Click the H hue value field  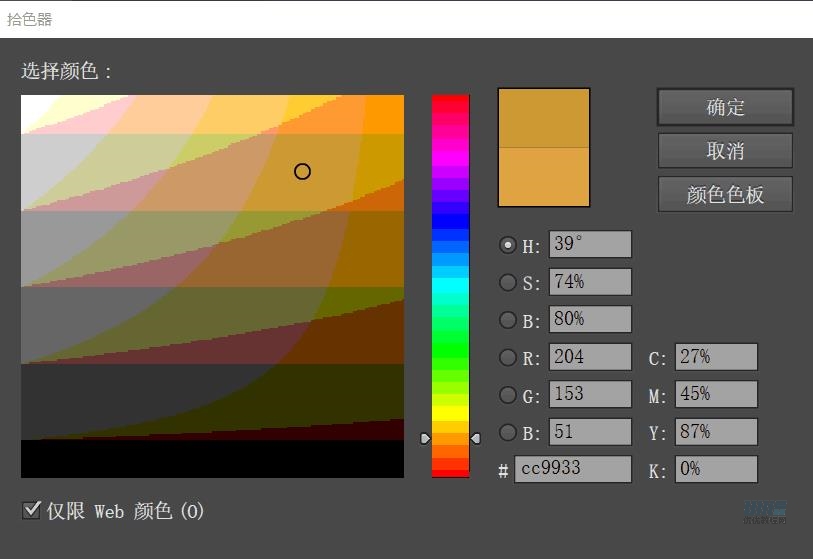coord(589,245)
